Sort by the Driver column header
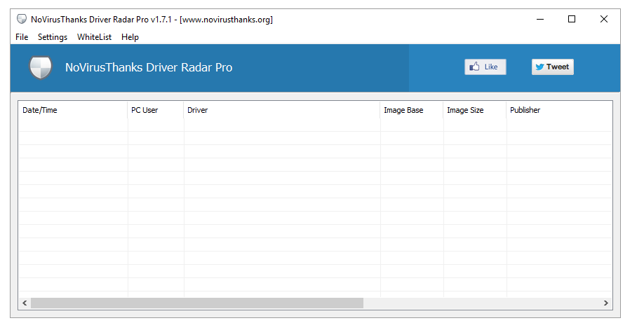Image resolution: width=644 pixels, height=330 pixels. tap(282, 110)
